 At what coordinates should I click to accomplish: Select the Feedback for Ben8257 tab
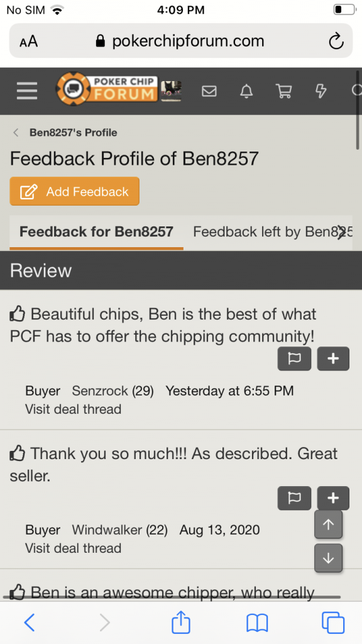click(96, 232)
